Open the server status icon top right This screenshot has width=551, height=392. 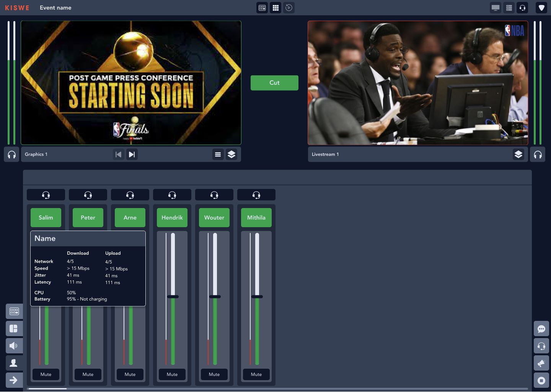coord(509,8)
